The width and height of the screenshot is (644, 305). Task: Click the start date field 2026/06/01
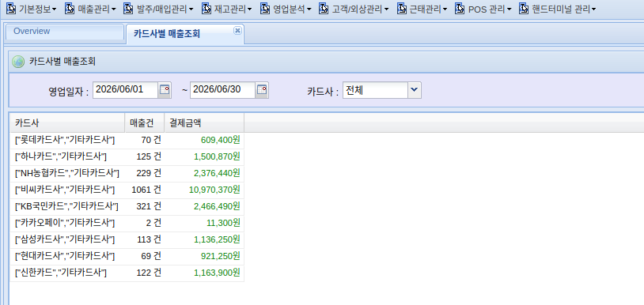point(125,90)
